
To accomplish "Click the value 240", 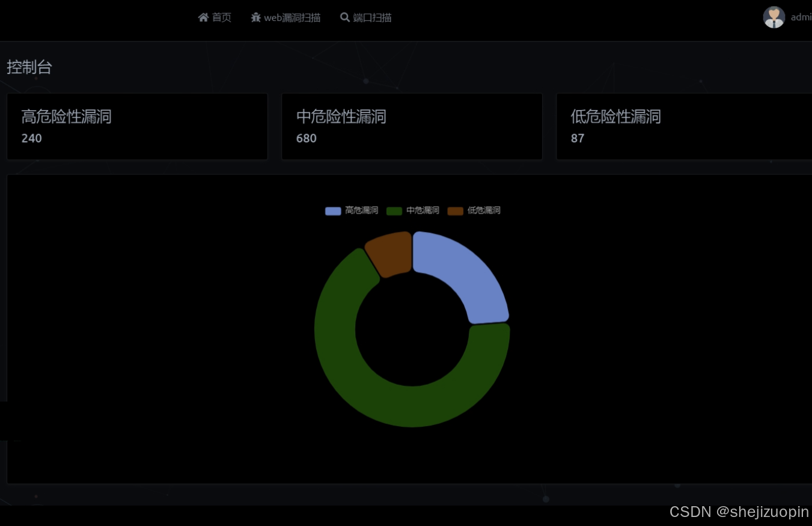I will point(32,138).
